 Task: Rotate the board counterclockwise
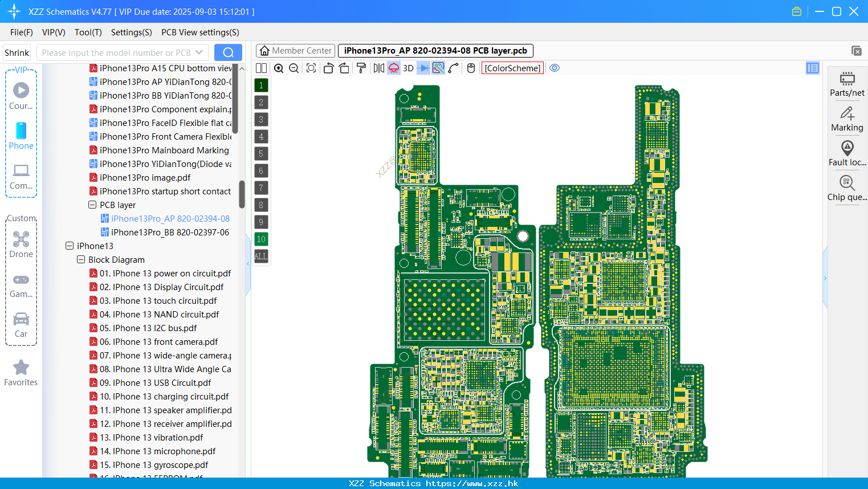[328, 68]
